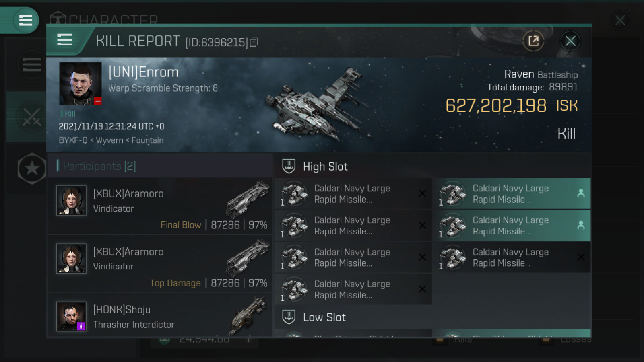The image size is (644, 362).
Task: Copy the kill report ID
Action: (254, 42)
